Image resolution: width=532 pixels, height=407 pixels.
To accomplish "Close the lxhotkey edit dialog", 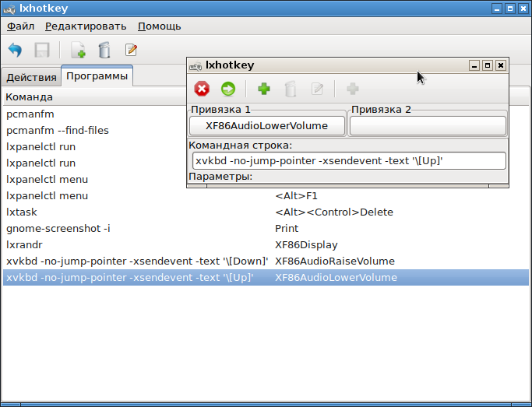I will click(500, 65).
